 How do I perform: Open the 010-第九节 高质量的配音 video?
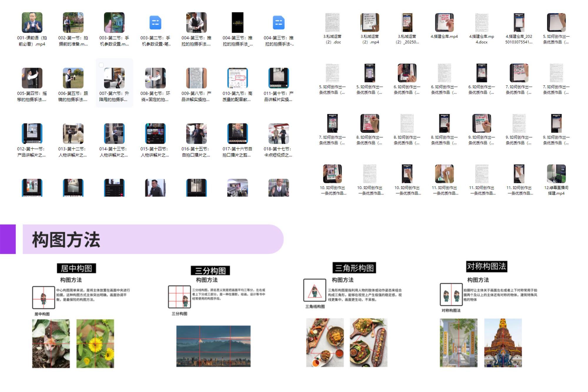click(237, 78)
